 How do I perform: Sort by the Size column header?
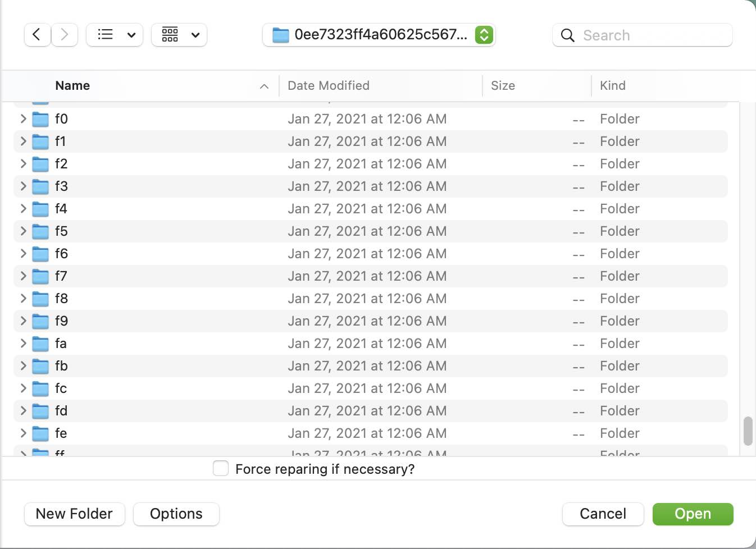point(503,85)
